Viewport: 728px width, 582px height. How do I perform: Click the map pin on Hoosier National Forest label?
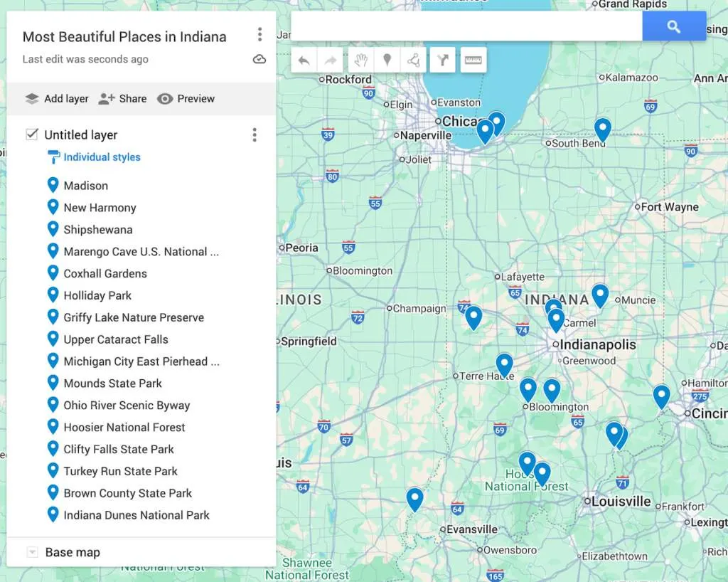[542, 475]
